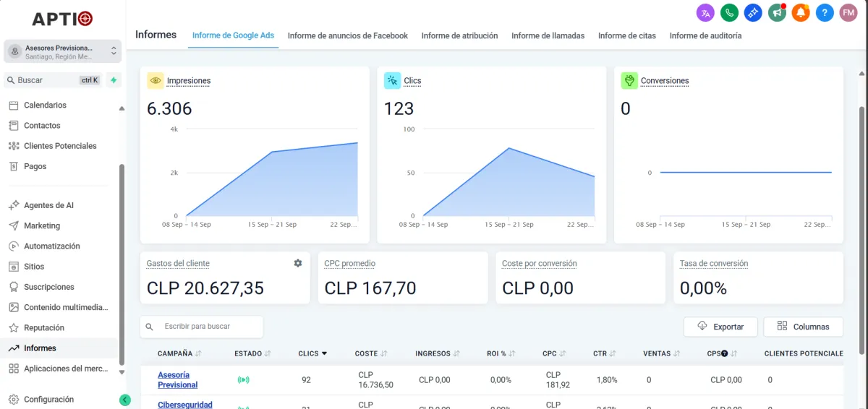
Task: Click the Coste por conversión label
Action: (x=540, y=264)
